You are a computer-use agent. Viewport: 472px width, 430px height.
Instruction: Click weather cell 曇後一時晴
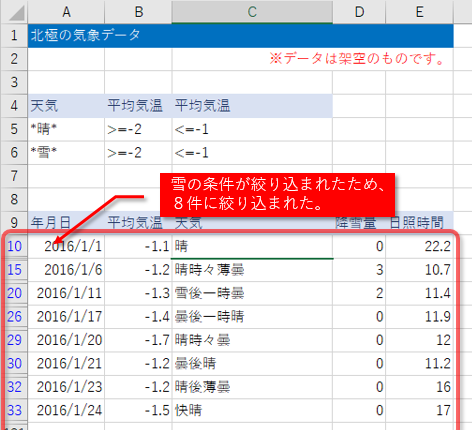click(252, 317)
